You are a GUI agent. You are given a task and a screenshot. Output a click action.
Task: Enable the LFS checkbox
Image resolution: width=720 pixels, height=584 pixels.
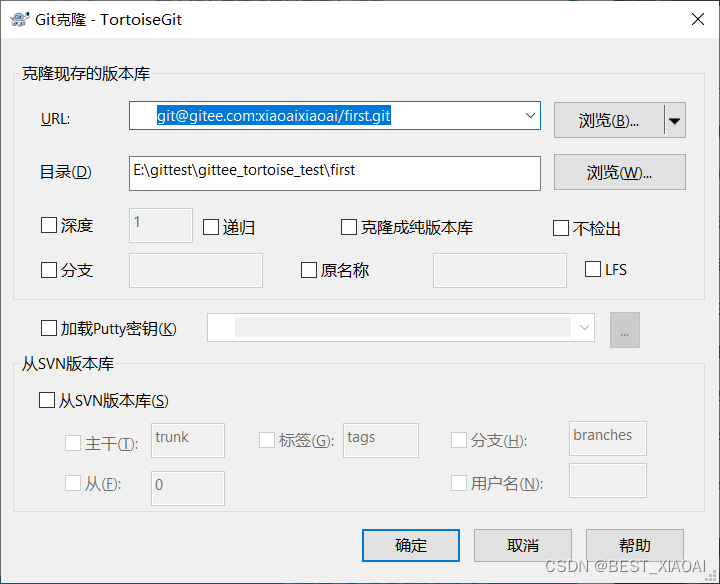(x=593, y=269)
